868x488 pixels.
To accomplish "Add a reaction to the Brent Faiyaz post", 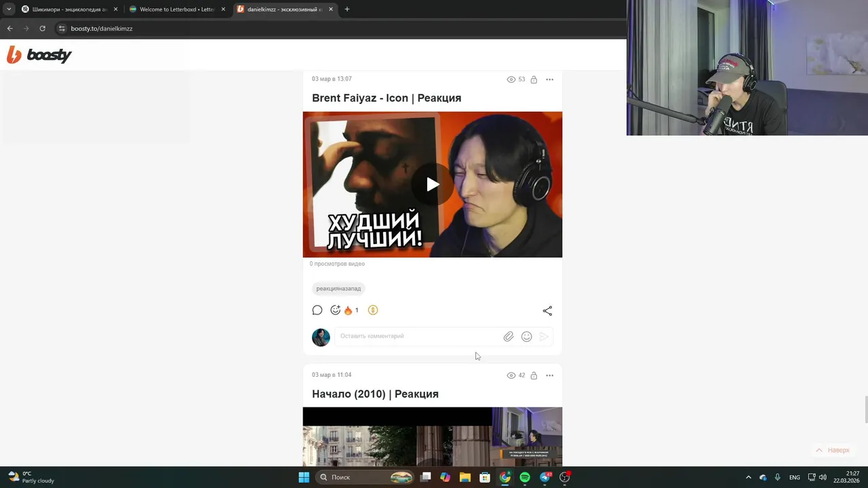I will [335, 310].
